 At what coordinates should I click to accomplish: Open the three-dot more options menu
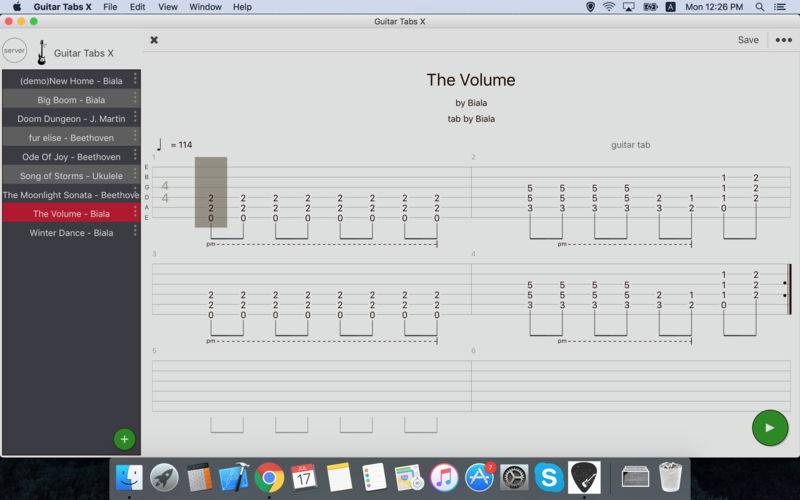pyautogui.click(x=784, y=40)
